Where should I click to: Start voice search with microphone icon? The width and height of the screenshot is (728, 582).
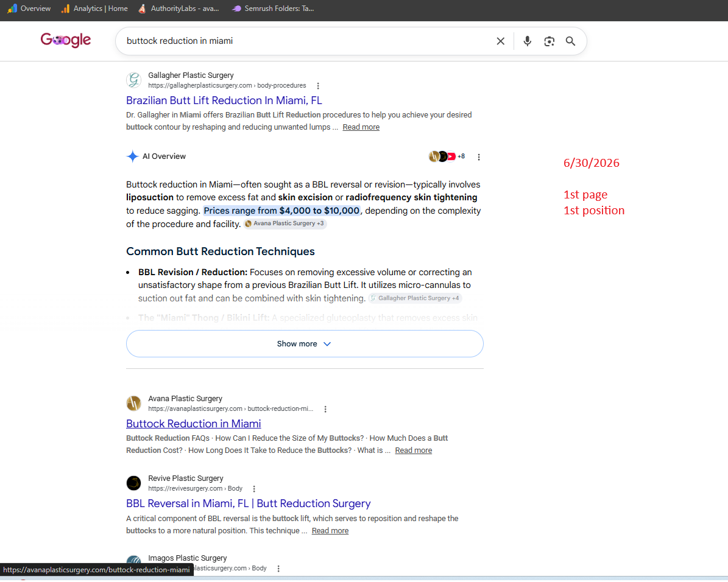point(527,41)
